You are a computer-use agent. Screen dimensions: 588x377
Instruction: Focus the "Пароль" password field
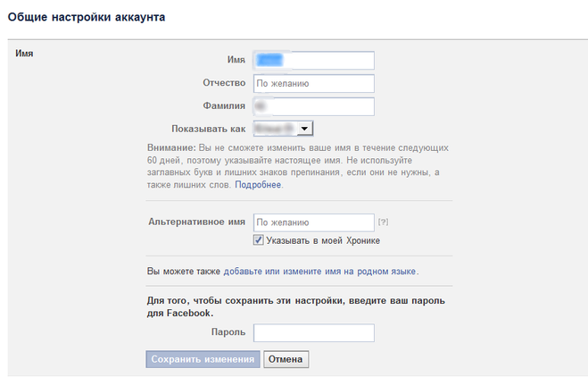point(313,333)
